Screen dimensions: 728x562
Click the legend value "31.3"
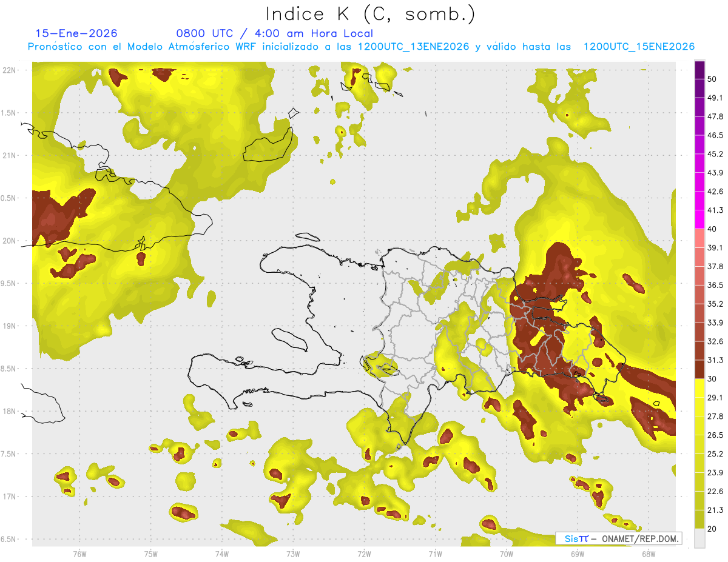(715, 360)
